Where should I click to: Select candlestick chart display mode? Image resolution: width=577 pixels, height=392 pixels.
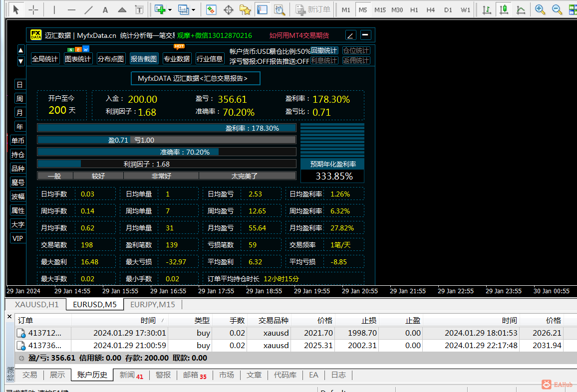click(504, 9)
